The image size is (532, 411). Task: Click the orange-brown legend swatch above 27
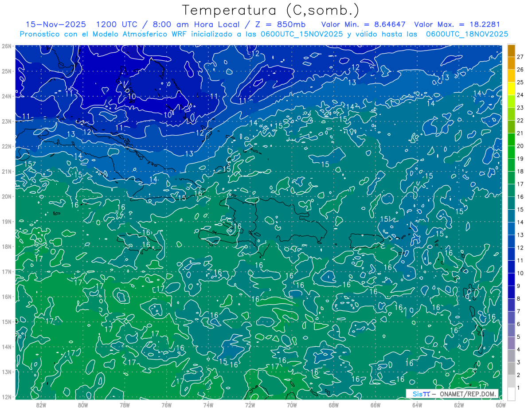[x=512, y=50]
